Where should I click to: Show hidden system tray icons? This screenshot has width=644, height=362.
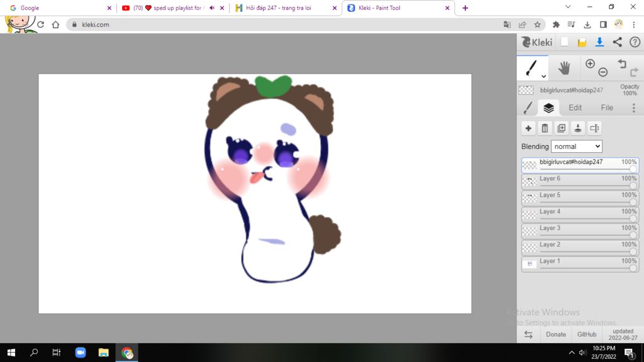tap(571, 353)
